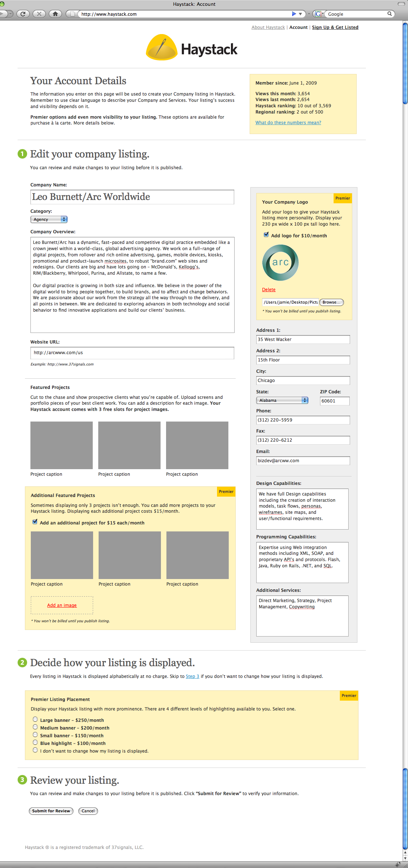Click the Haystack logo at the top
Screen dimensions: 408x868
pyautogui.click(x=192, y=48)
